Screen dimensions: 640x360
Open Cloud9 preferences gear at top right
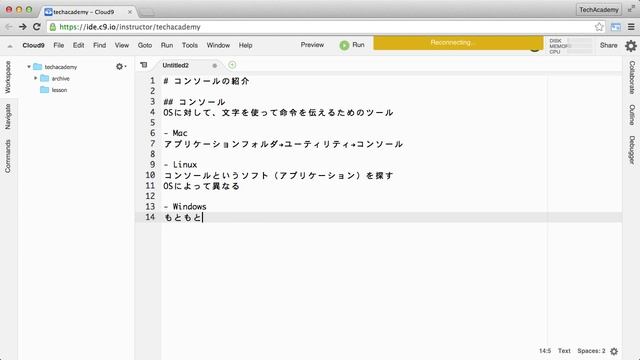point(631,46)
